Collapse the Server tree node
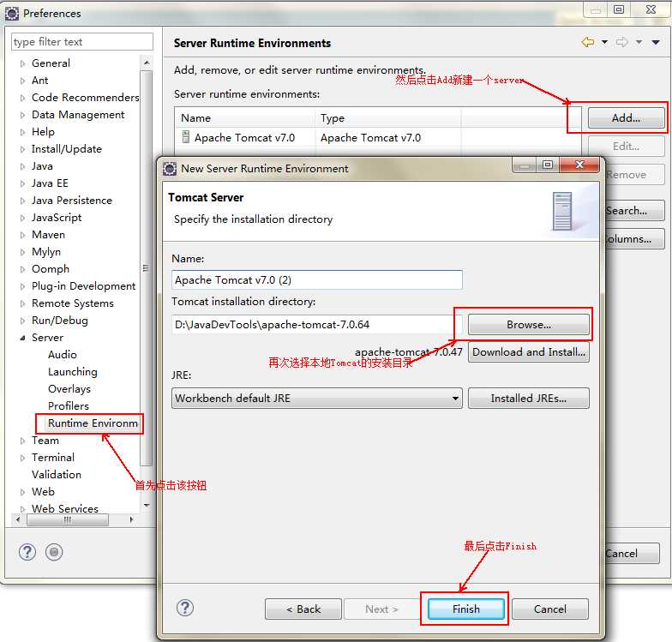 [22, 338]
